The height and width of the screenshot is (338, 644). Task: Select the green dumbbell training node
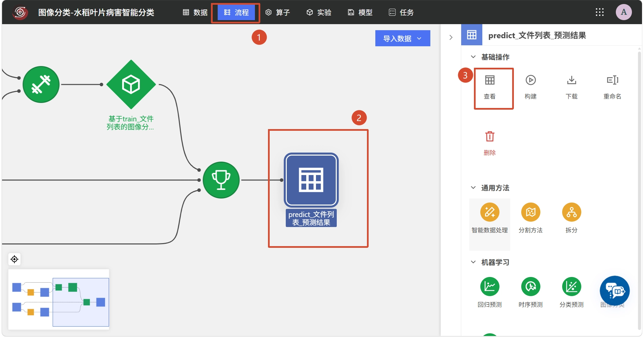[41, 84]
